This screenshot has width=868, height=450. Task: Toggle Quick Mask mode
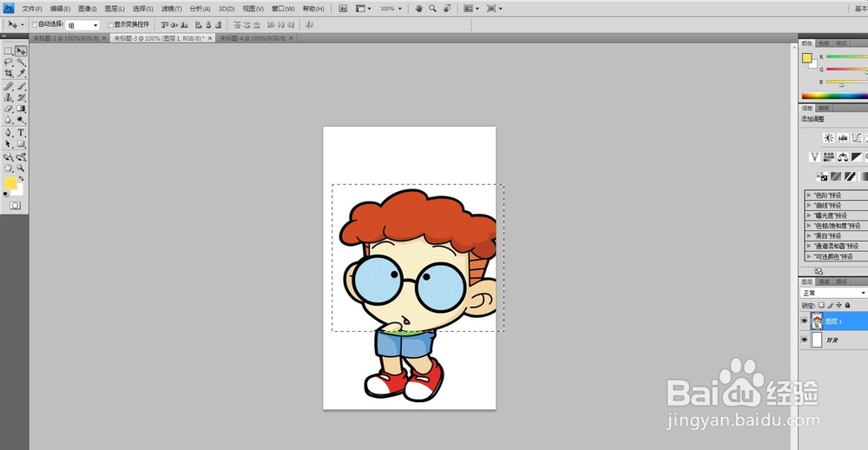[x=15, y=206]
